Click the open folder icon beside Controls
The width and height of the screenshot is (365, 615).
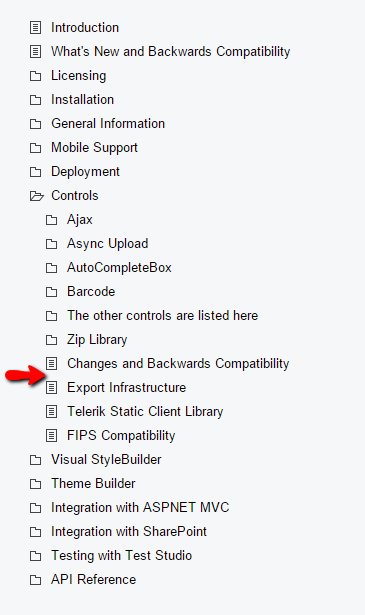click(x=36, y=196)
